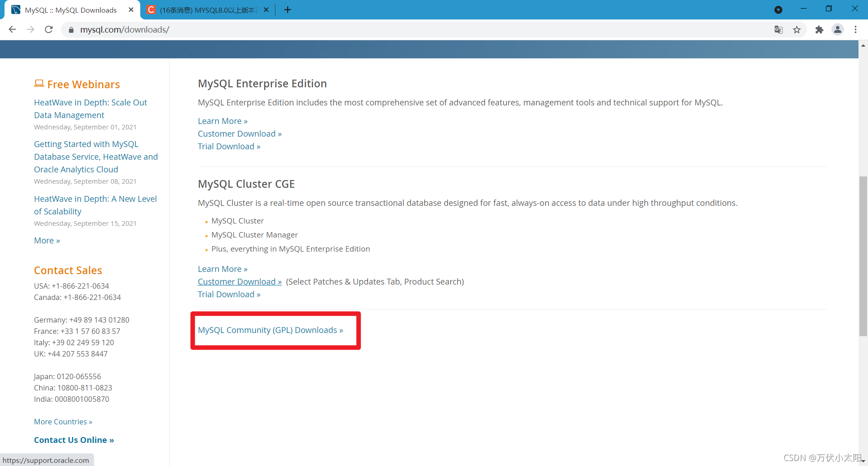Click Learn More under MySQL Cluster CGE
Viewport: 868px width, 466px height.
coord(222,269)
